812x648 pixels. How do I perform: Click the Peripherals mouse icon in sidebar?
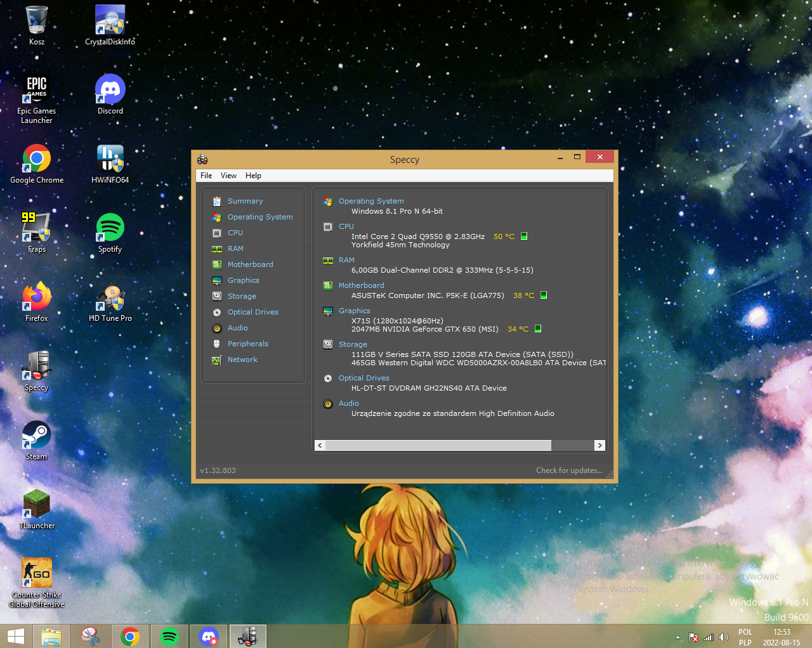point(217,344)
